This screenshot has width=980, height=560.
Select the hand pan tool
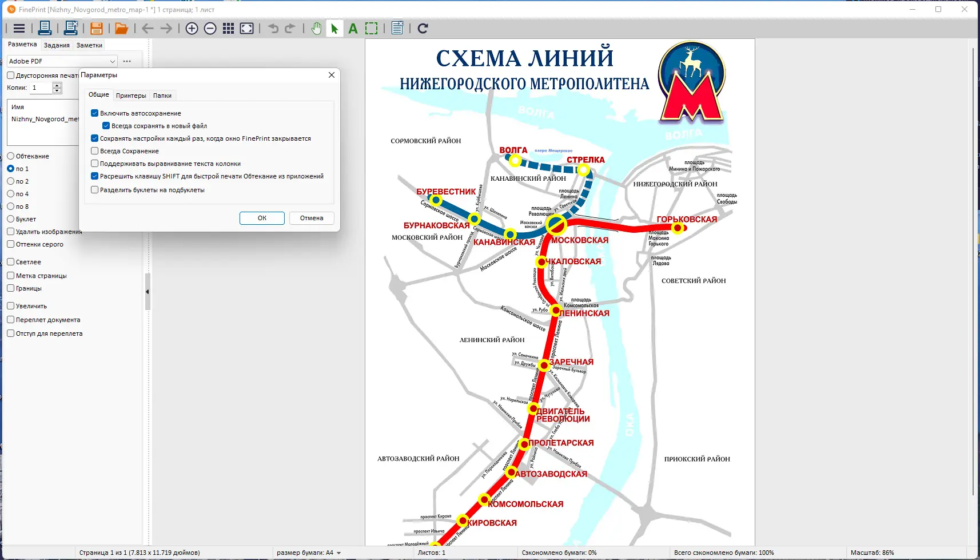(317, 28)
